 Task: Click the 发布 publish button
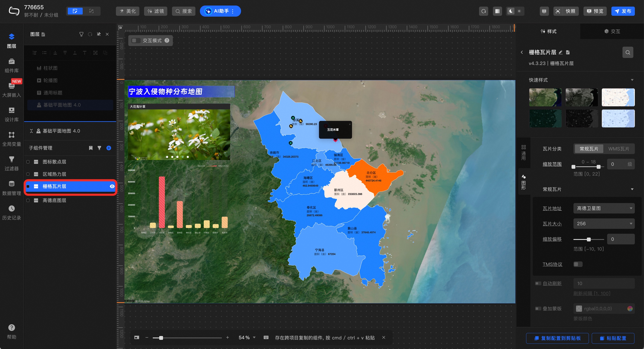[623, 11]
